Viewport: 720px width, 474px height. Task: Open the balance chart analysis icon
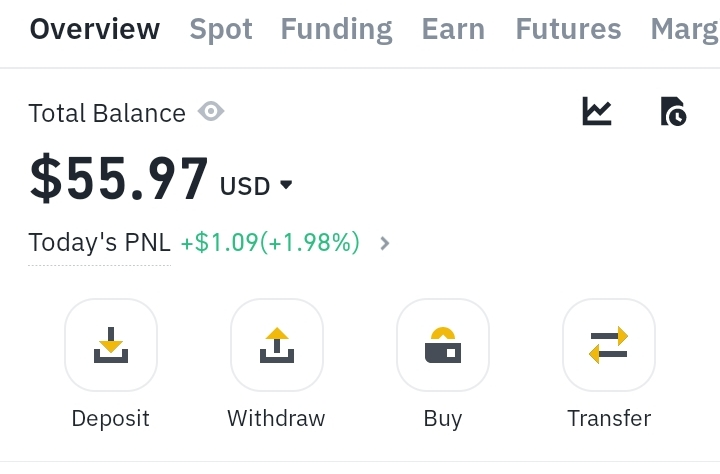point(597,111)
